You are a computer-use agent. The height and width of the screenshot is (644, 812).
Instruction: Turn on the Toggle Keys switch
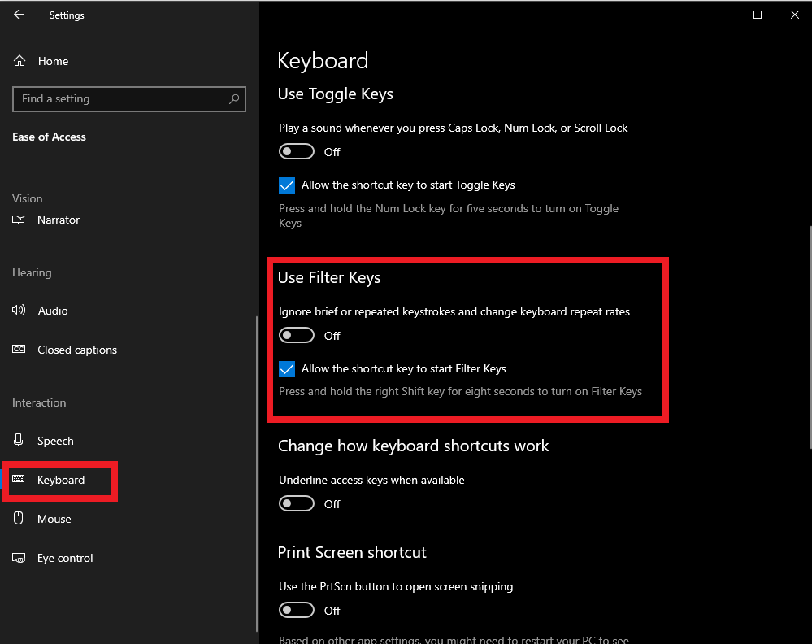point(297,152)
